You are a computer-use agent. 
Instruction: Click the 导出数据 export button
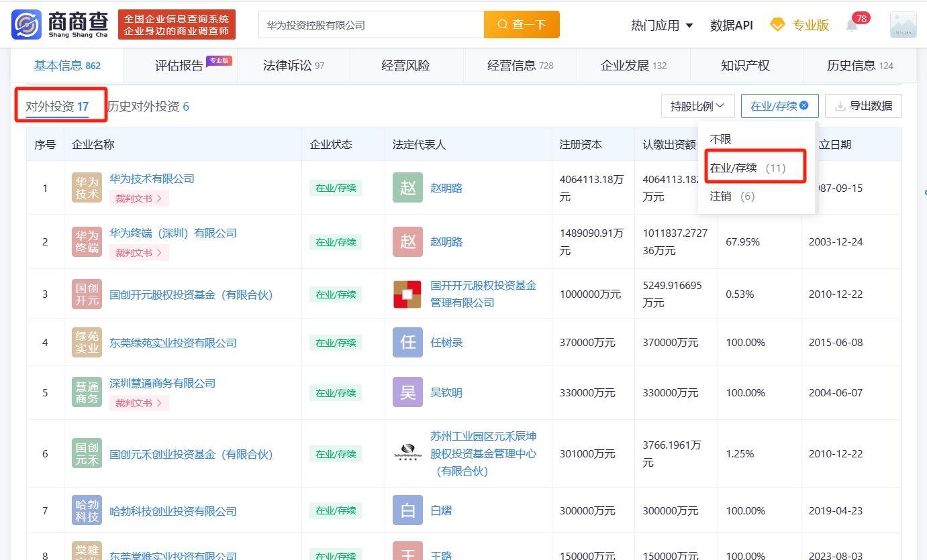863,106
